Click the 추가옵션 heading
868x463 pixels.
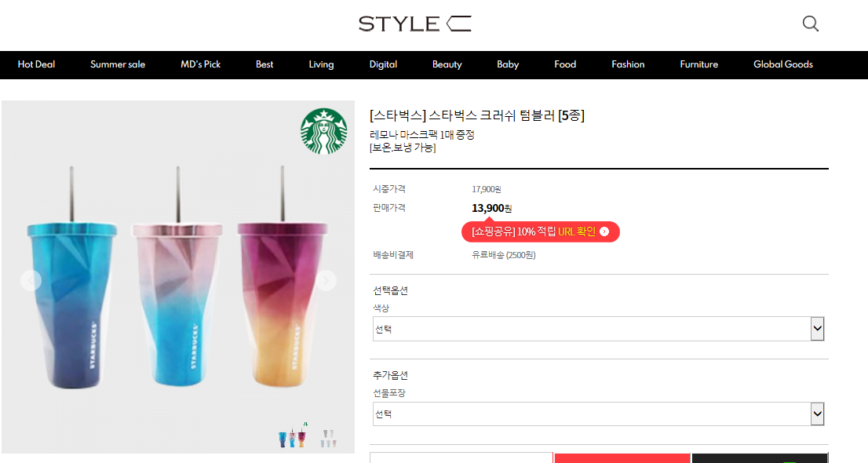[x=390, y=375]
